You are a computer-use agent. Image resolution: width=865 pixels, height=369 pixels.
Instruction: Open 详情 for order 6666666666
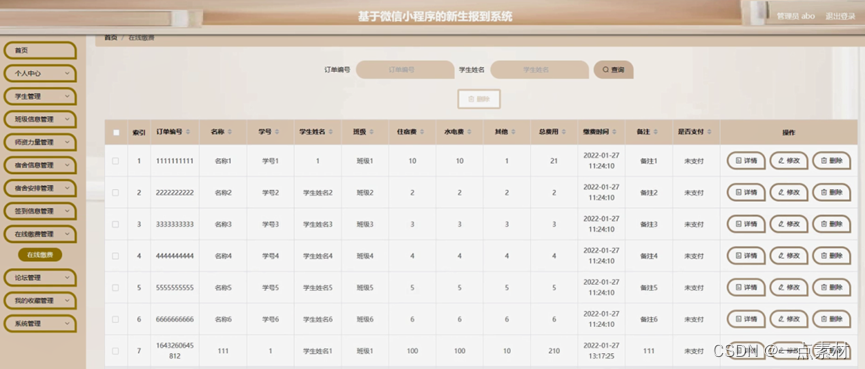tap(746, 319)
